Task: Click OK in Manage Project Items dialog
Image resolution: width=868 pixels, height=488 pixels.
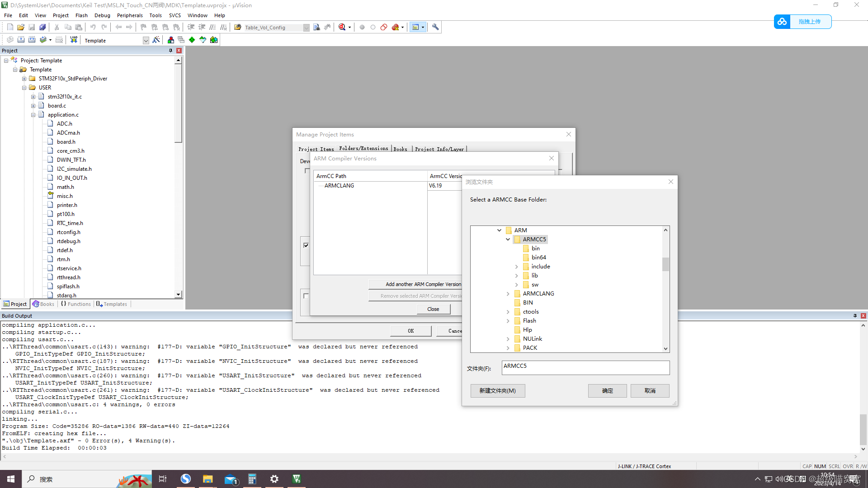Action: point(410,331)
